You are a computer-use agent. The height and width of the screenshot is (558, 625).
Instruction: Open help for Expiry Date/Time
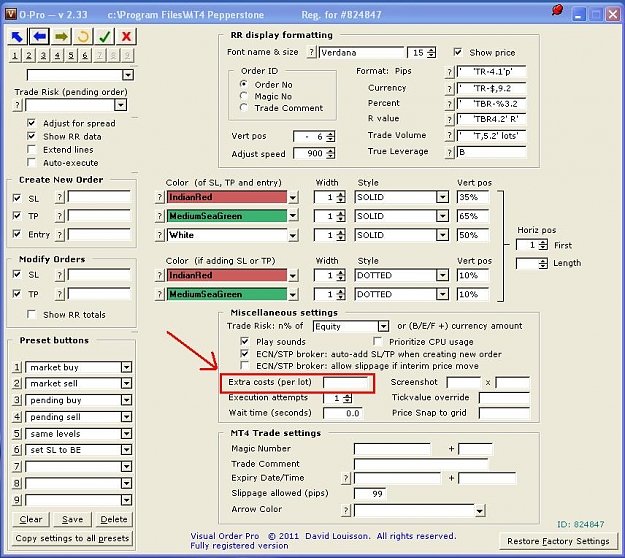pos(346,478)
